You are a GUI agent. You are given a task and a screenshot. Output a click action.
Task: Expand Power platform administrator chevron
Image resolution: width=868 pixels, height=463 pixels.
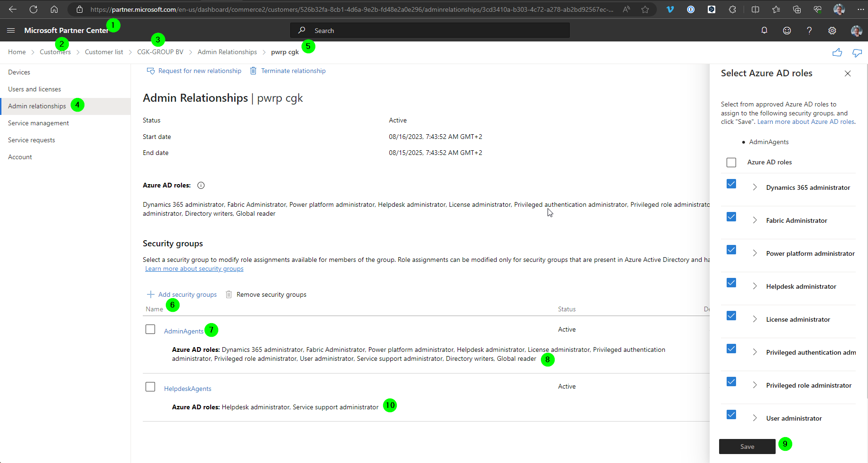755,253
